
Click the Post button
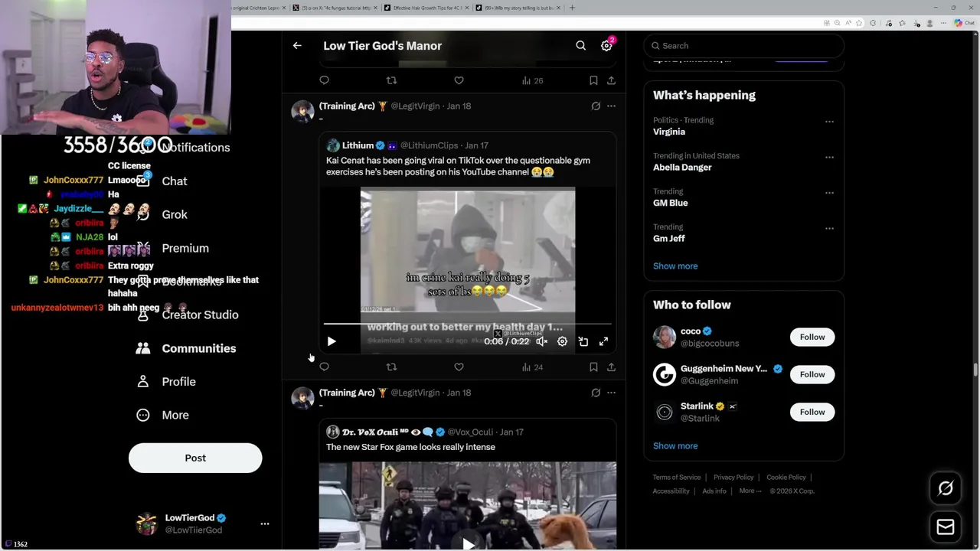pyautogui.click(x=195, y=458)
